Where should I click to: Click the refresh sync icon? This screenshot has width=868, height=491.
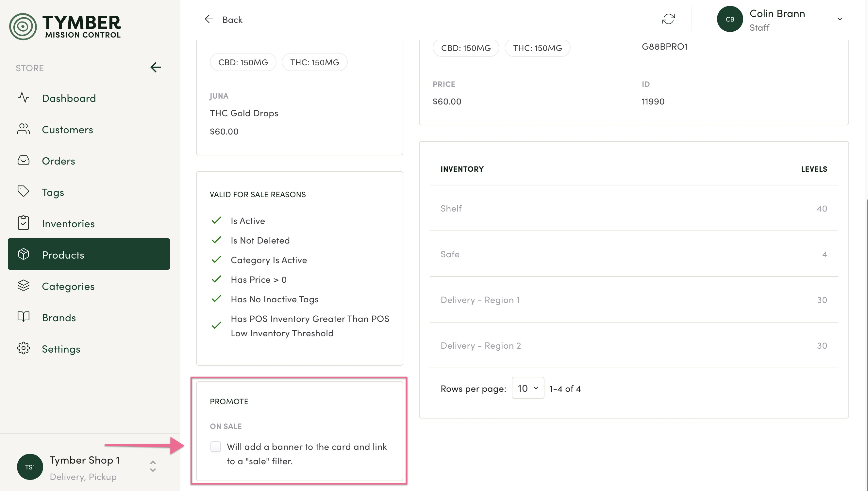click(668, 19)
